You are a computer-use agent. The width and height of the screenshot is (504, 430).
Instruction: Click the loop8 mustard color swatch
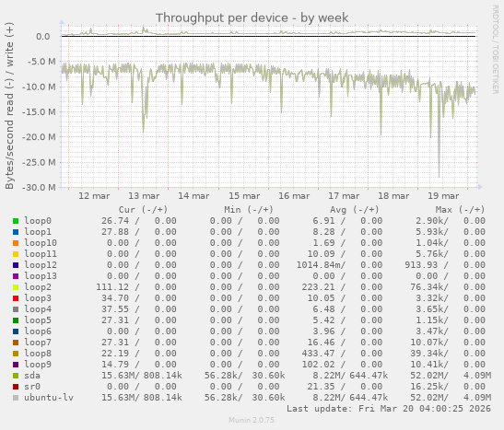point(16,354)
